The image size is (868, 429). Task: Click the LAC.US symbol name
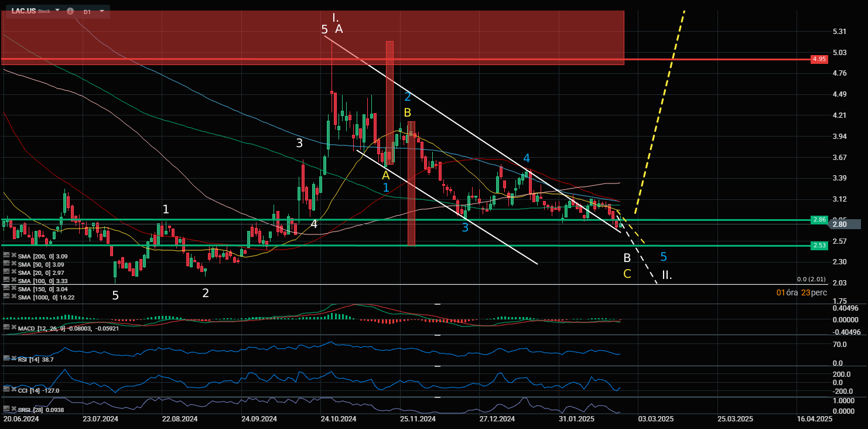(x=23, y=11)
